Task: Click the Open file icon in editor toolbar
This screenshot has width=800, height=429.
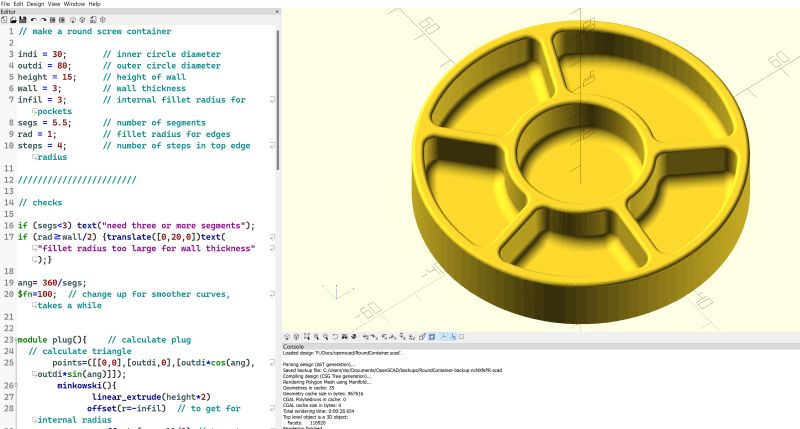Action: (x=12, y=19)
